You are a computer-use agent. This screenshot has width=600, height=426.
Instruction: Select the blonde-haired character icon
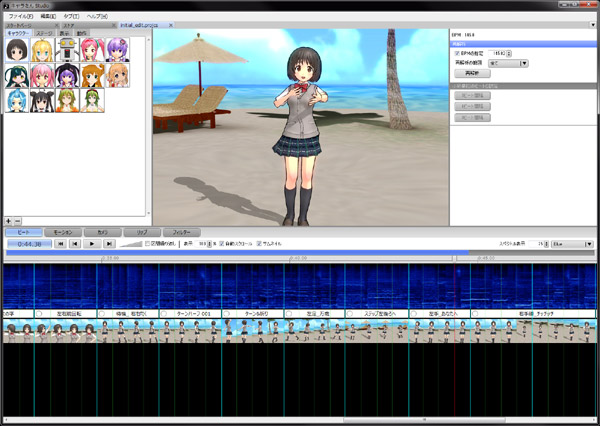42,50
